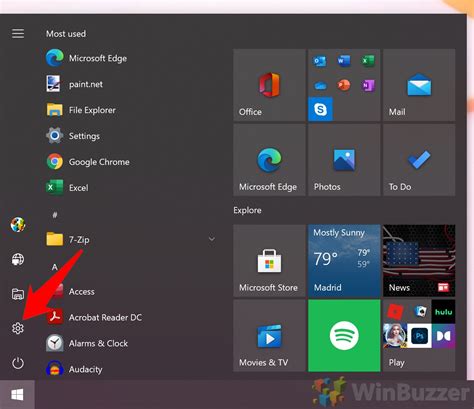Open Hulu icon in Play tile
Viewport: 474px width, 409px height.
tap(443, 312)
